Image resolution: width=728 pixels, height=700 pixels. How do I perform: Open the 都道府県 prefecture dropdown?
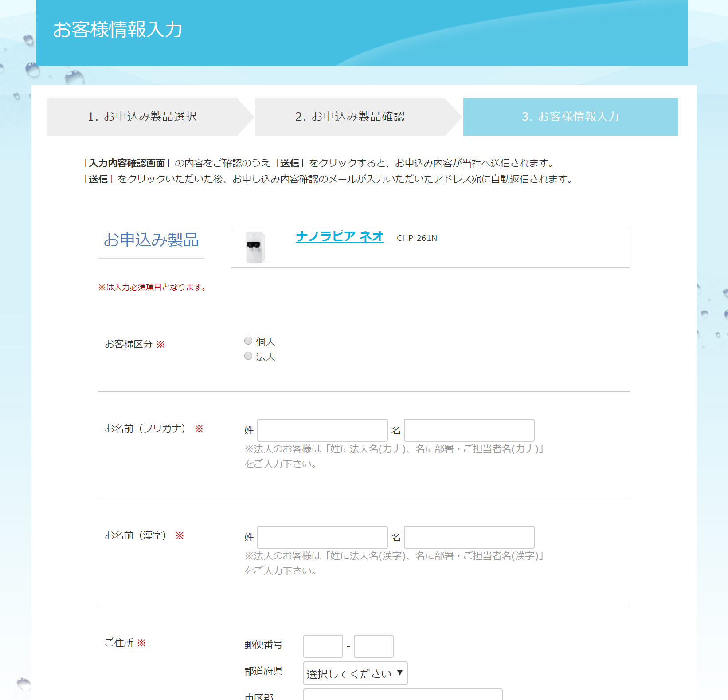pos(355,673)
